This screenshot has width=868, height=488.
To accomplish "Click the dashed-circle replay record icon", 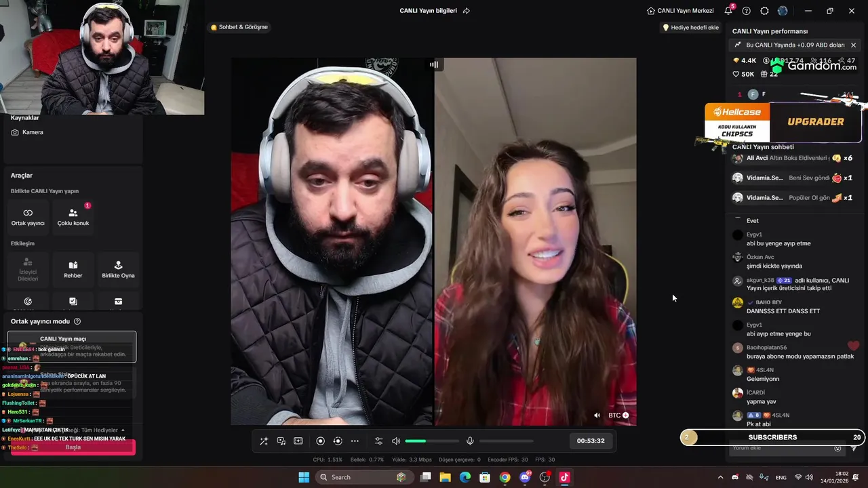I will tap(338, 441).
